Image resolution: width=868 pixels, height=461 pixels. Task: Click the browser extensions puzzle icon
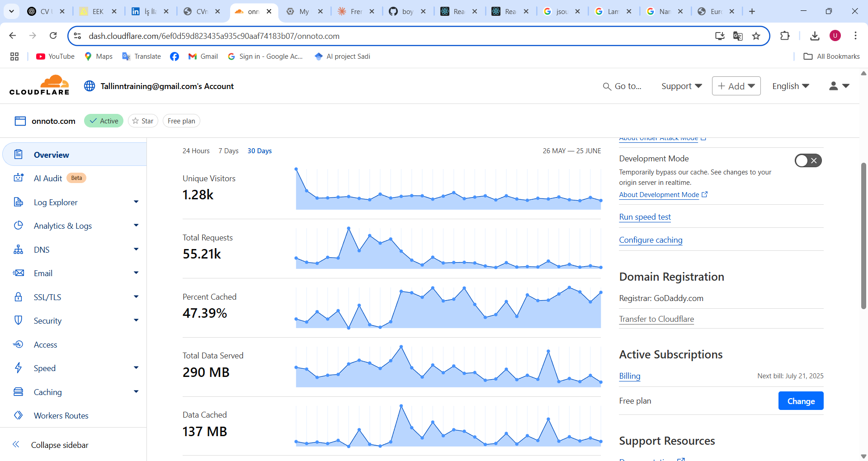click(785, 36)
